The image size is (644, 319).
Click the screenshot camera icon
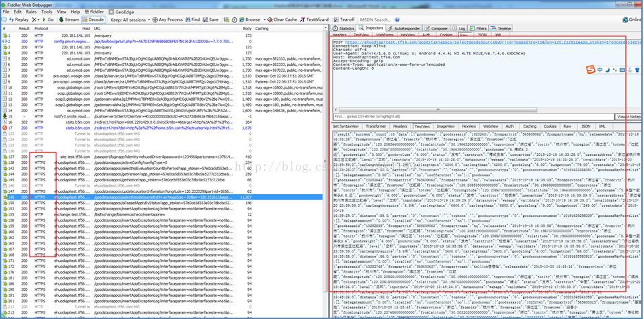coord(227,19)
